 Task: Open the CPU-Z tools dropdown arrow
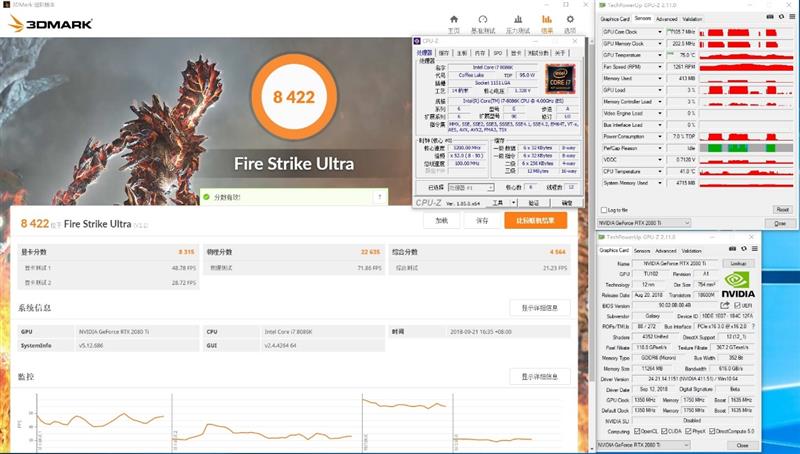coord(513,203)
